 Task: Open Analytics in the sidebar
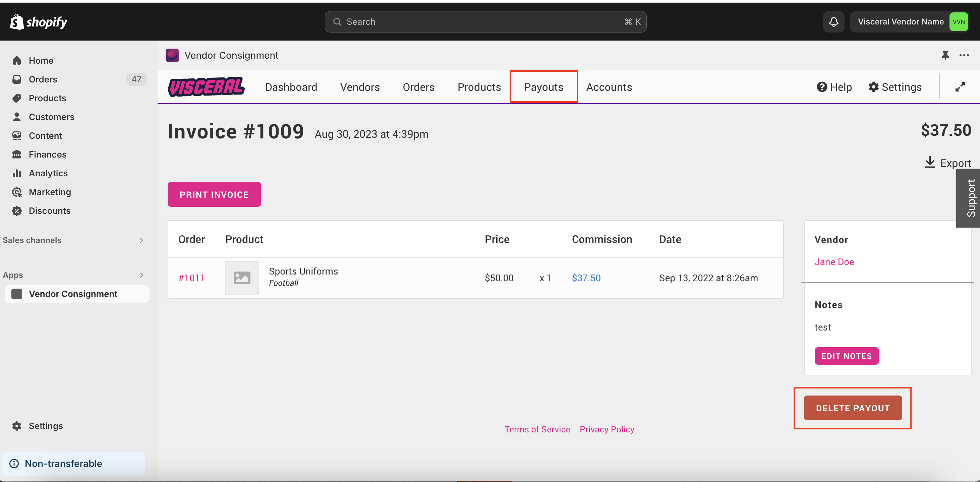coord(48,173)
